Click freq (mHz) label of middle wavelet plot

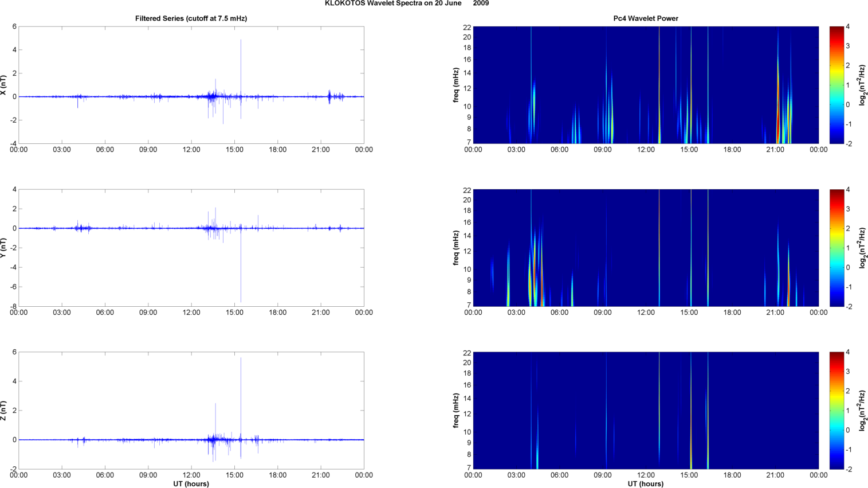pos(456,248)
